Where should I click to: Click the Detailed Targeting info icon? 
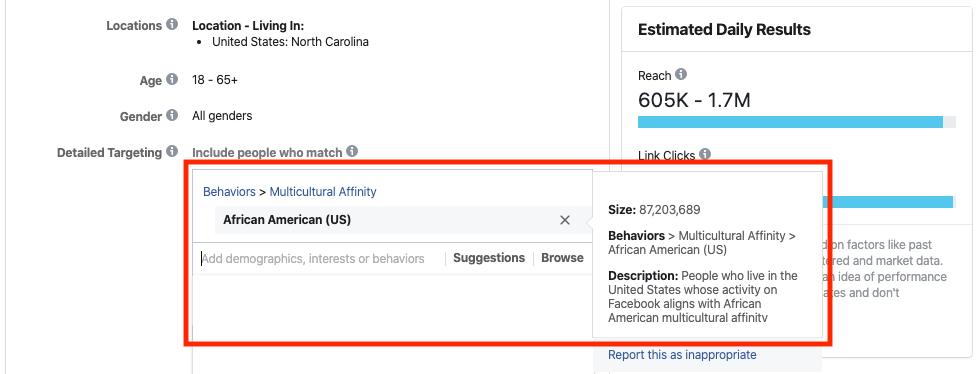click(172, 151)
